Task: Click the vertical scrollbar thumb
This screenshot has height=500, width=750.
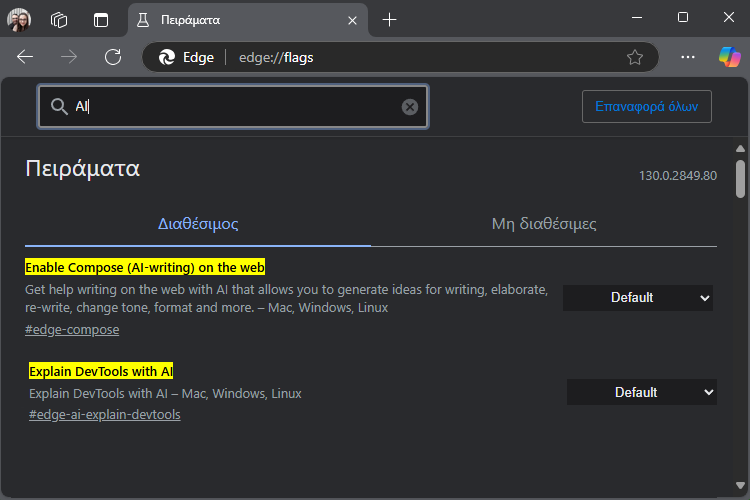Action: pyautogui.click(x=740, y=179)
